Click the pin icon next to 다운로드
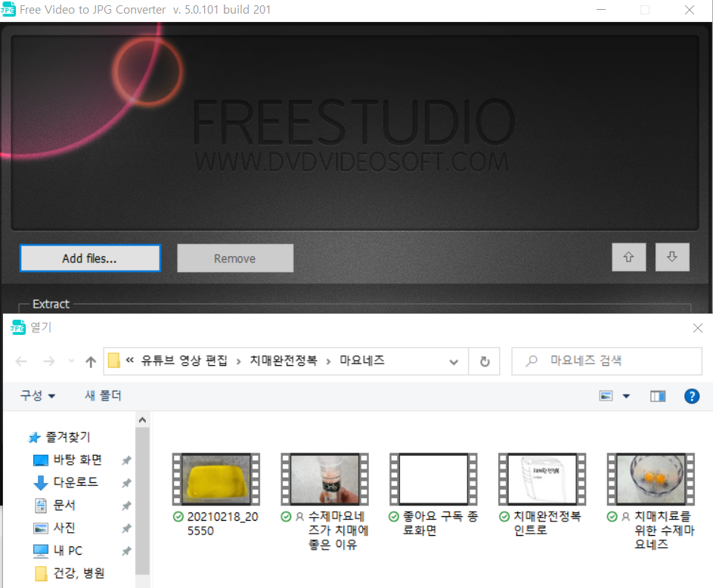The image size is (713, 588). 126,483
